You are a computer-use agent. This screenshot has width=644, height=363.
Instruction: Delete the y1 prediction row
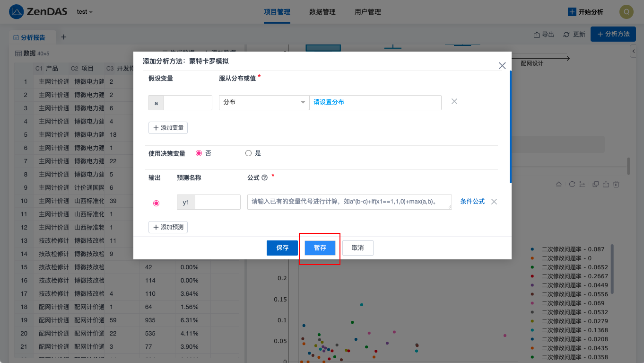point(494,202)
